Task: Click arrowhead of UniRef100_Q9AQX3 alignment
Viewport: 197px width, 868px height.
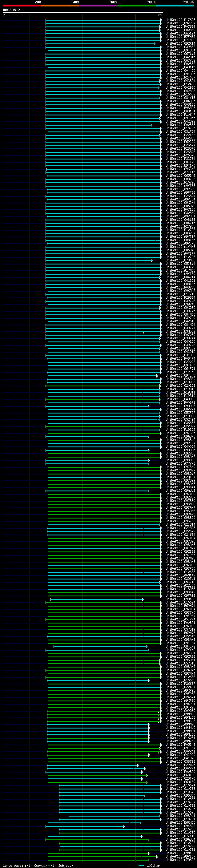Action: click(148, 437)
